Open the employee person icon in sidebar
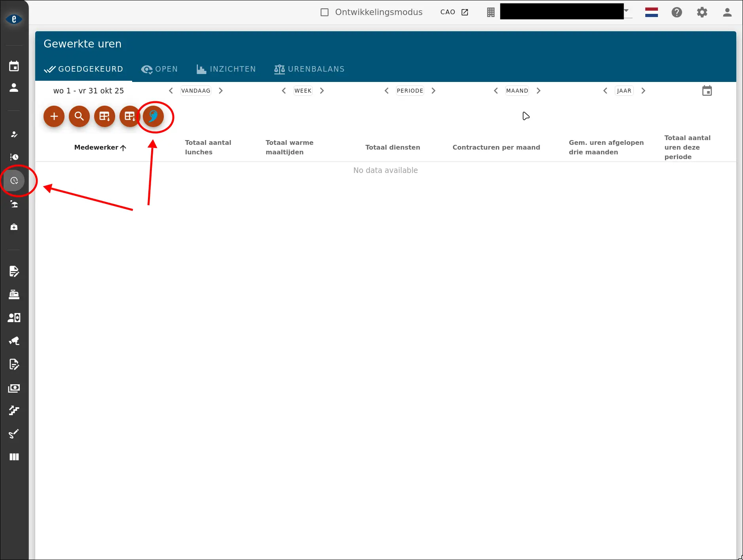 [x=14, y=88]
